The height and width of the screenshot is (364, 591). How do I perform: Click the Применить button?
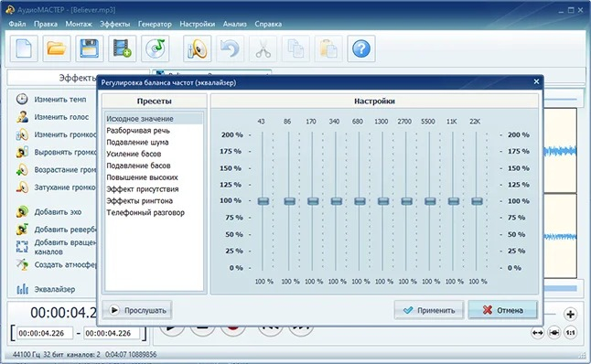coord(429,310)
